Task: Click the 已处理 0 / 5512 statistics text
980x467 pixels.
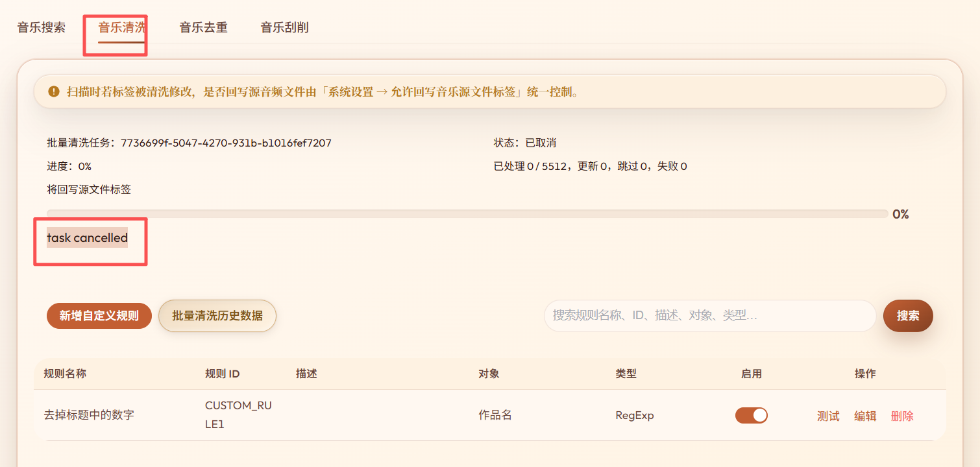Action: (x=591, y=166)
